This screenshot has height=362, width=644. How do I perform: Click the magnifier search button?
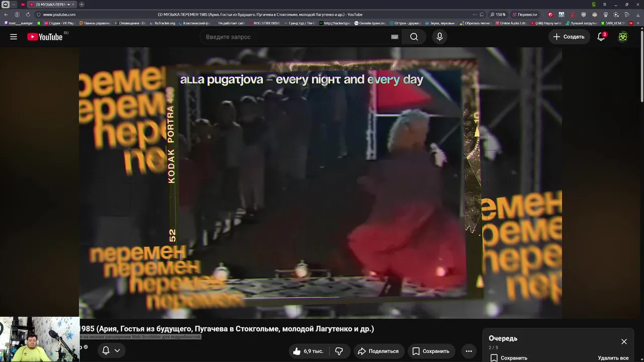[414, 37]
